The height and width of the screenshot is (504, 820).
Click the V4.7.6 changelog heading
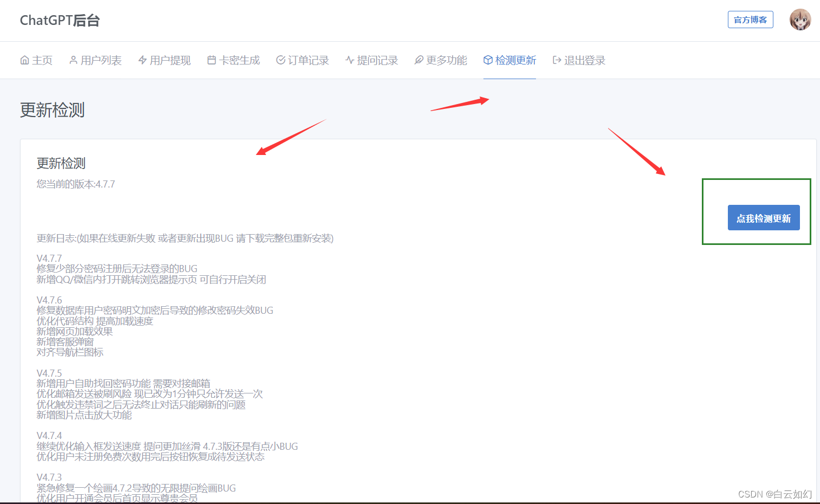(49, 300)
